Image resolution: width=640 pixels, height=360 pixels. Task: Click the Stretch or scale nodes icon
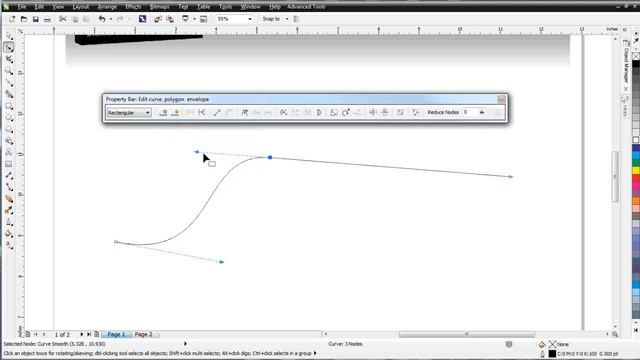tap(333, 113)
